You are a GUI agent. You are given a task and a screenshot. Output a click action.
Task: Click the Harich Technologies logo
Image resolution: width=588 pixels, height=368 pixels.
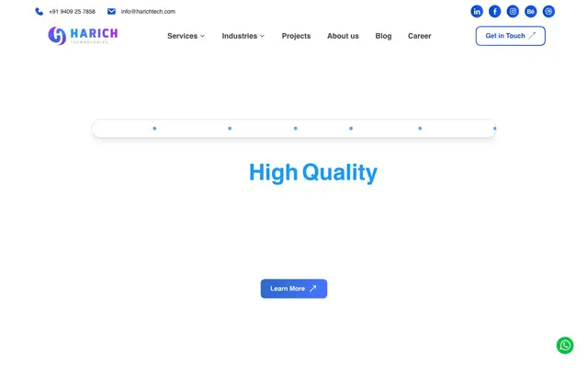click(x=83, y=36)
